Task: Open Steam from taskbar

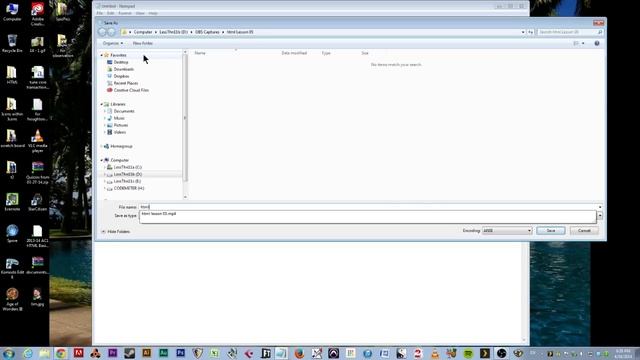Action: pyautogui.click(x=130, y=353)
